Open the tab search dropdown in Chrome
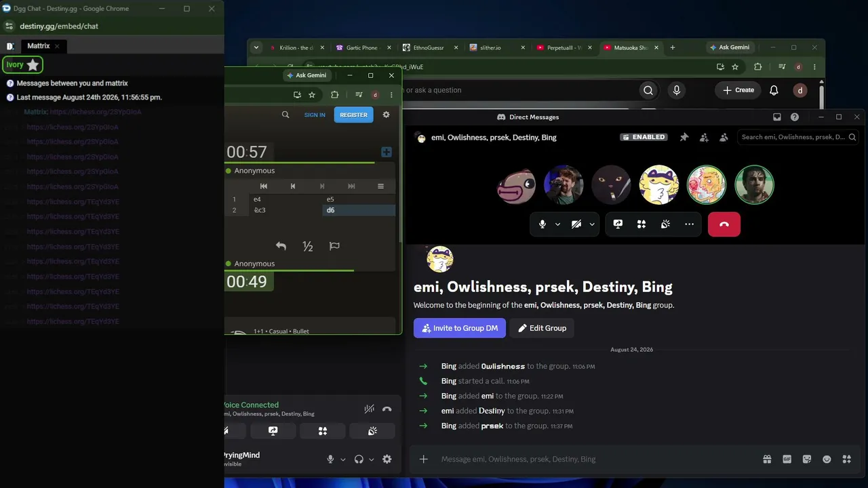868x488 pixels. [256, 47]
